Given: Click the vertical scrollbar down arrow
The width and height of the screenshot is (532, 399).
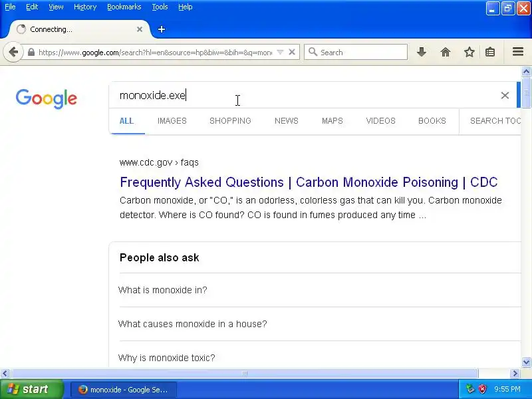Looking at the screenshot, I should pyautogui.click(x=526, y=362).
